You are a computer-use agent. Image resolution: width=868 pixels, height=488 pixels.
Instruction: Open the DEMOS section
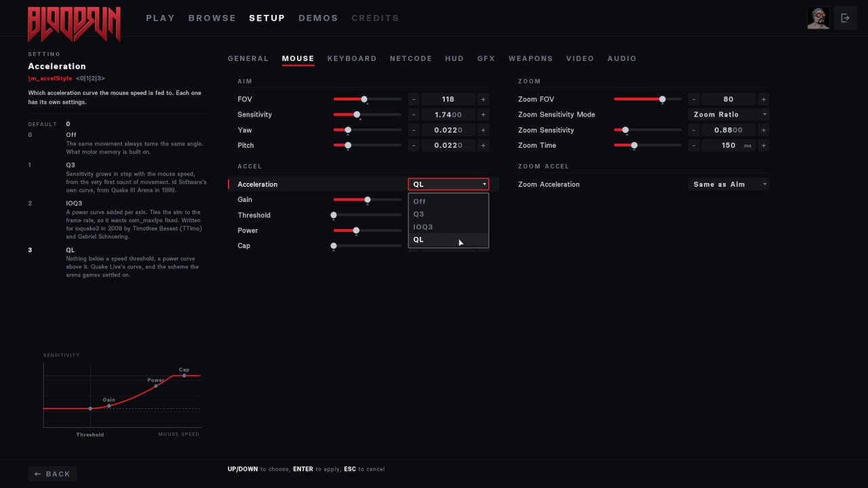pos(318,18)
